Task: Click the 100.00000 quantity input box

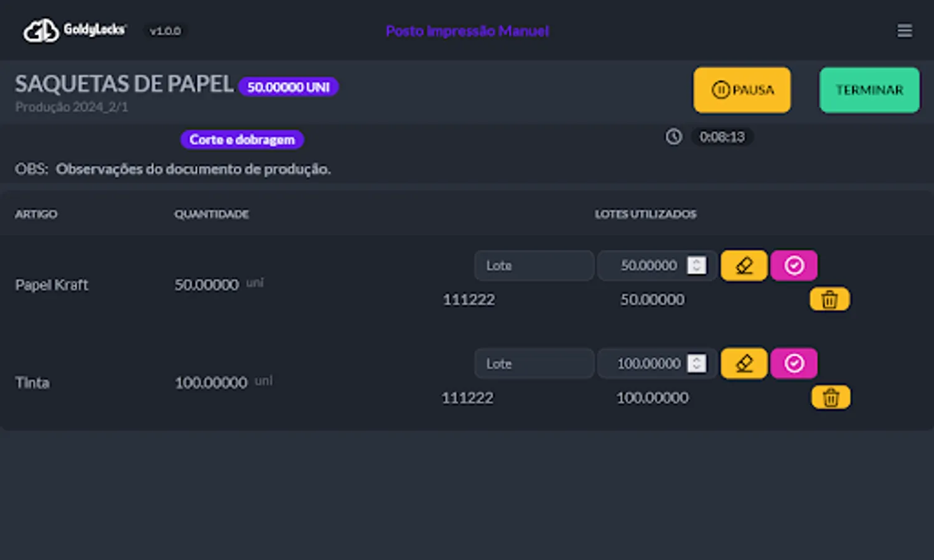Action: coord(656,363)
